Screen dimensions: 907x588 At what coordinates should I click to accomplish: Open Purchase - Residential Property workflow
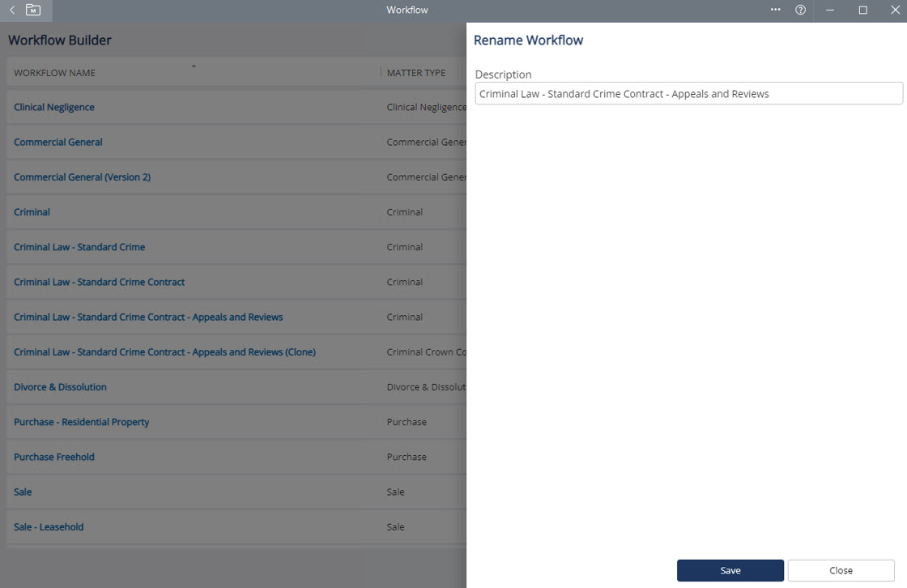81,422
